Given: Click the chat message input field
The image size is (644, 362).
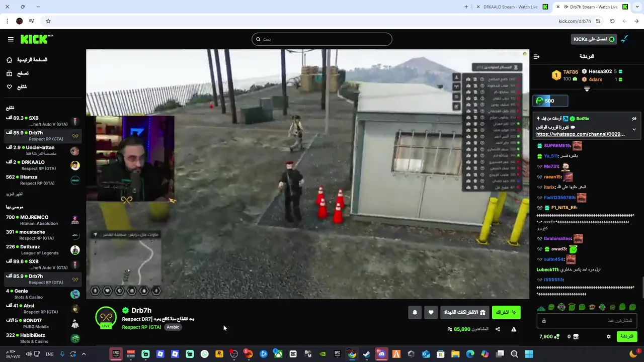Looking at the screenshot, I should tap(587, 321).
